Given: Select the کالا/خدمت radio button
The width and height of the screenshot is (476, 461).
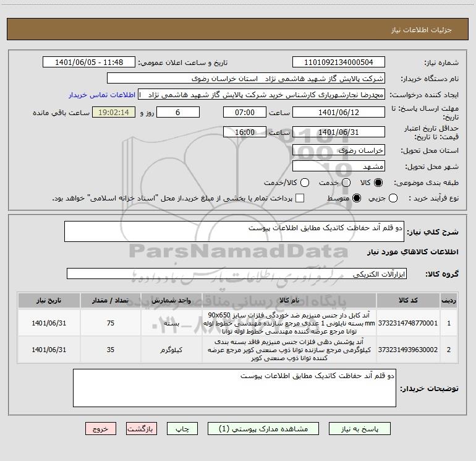Looking at the screenshot, I should [x=305, y=183].
